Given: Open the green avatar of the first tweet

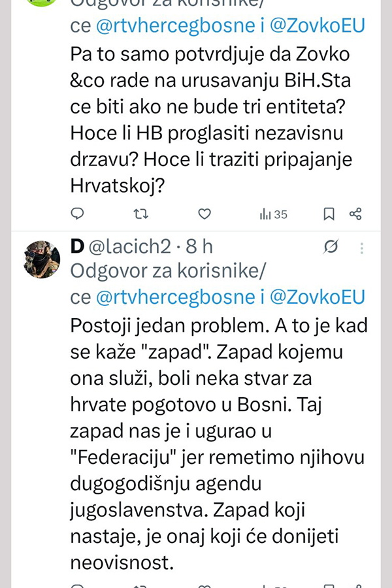Looking at the screenshot, I should (42, 3).
